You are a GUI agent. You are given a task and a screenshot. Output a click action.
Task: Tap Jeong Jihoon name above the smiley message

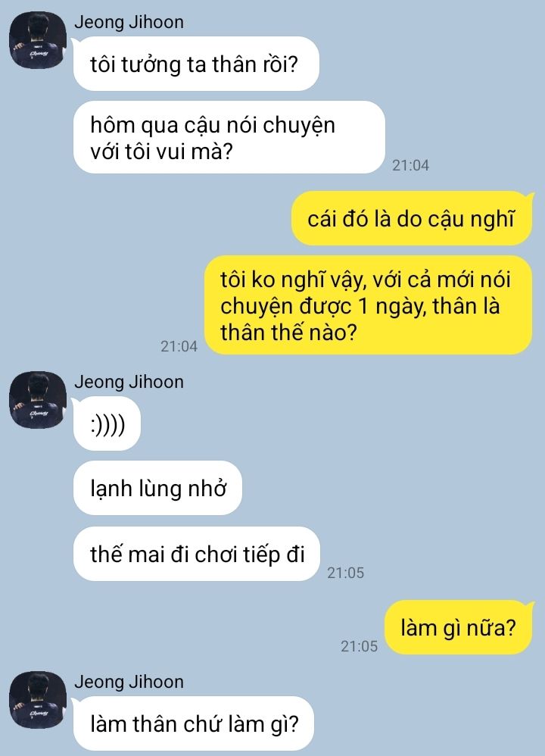point(129,382)
